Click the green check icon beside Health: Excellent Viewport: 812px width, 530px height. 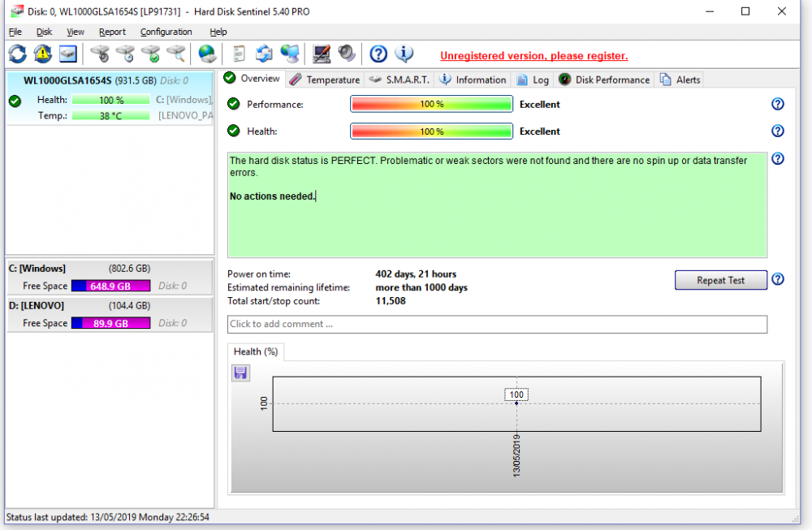tap(234, 131)
